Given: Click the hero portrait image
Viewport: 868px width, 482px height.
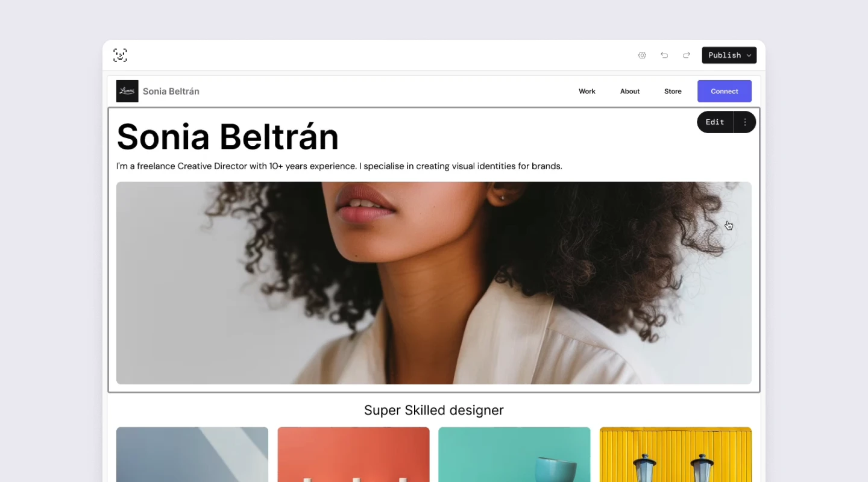Looking at the screenshot, I should 434,283.
